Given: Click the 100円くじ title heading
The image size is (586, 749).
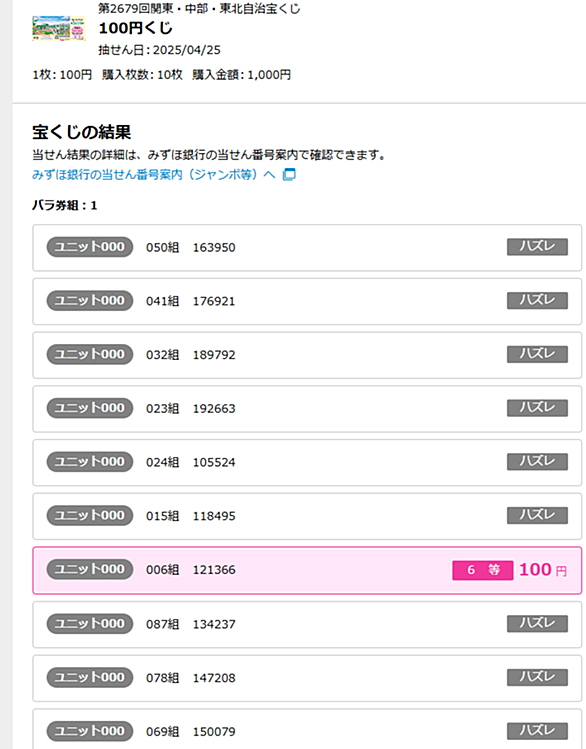Looking at the screenshot, I should (135, 28).
